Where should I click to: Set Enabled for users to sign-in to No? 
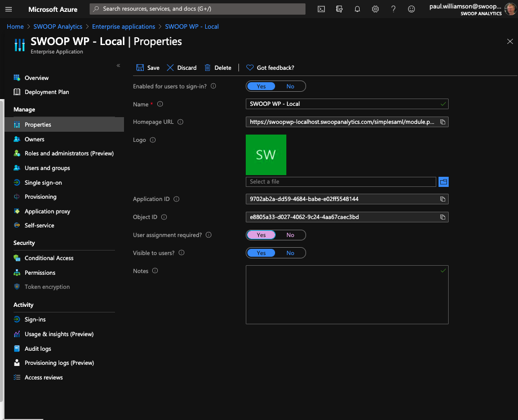(x=290, y=87)
